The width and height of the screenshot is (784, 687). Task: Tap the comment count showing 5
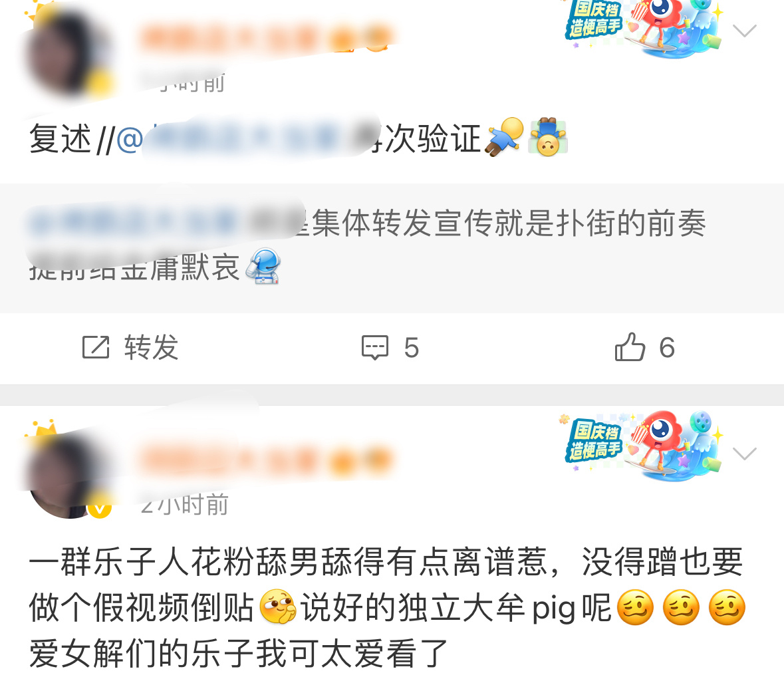[x=411, y=348]
